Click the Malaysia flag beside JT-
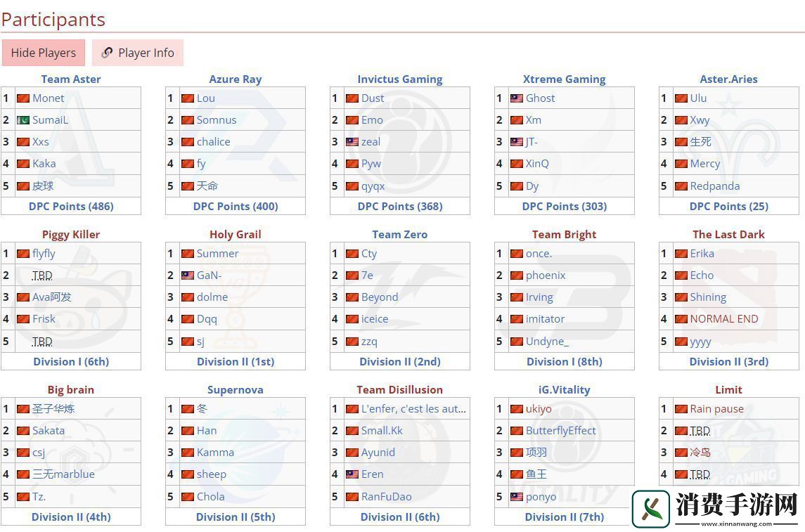The height and width of the screenshot is (532, 805). [517, 142]
